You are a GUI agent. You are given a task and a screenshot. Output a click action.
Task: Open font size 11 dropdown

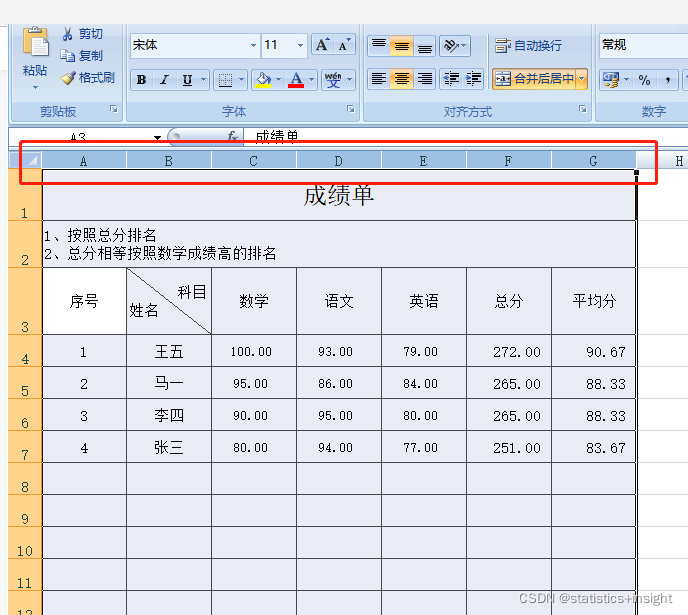tap(300, 46)
